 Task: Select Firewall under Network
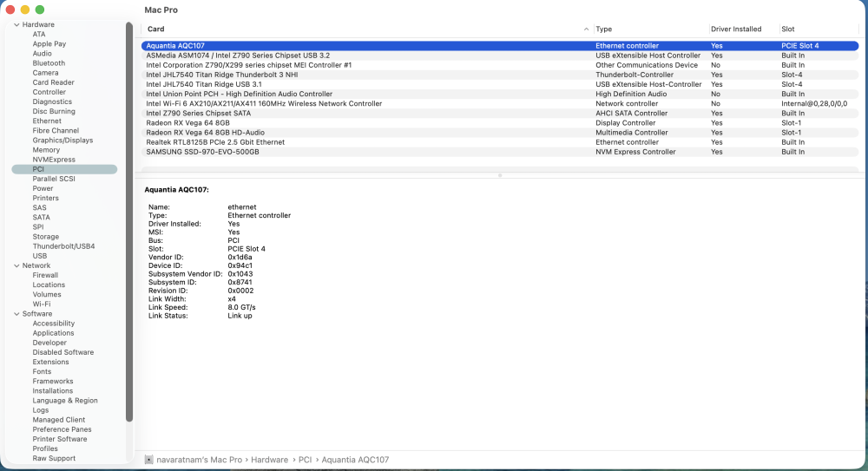[45, 275]
